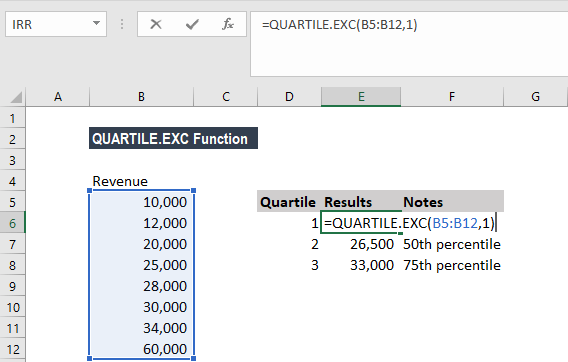Click the 75th percentile note
Image resolution: width=568 pixels, height=362 pixels.
452,265
